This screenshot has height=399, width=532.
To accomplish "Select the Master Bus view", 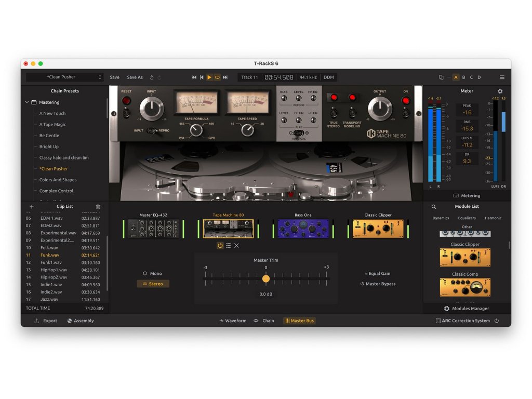I will click(x=299, y=321).
